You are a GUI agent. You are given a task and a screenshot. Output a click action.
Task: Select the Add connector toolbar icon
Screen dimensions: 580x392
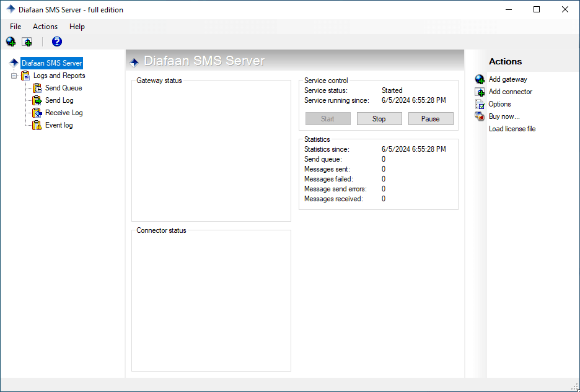(26, 41)
